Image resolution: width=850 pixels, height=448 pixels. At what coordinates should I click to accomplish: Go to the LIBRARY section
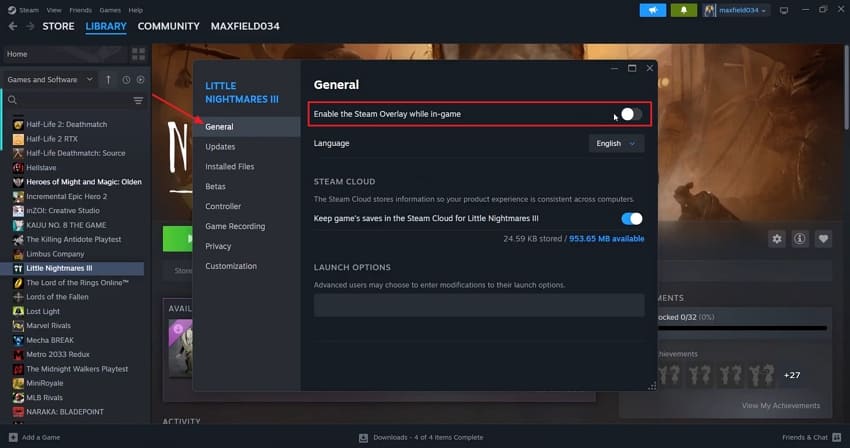[106, 26]
